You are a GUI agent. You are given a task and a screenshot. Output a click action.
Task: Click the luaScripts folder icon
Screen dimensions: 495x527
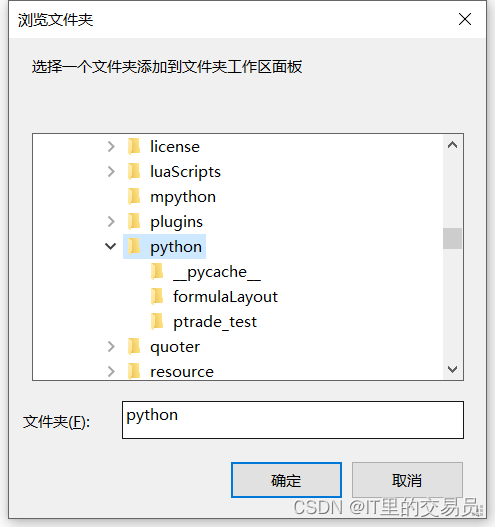click(x=134, y=171)
